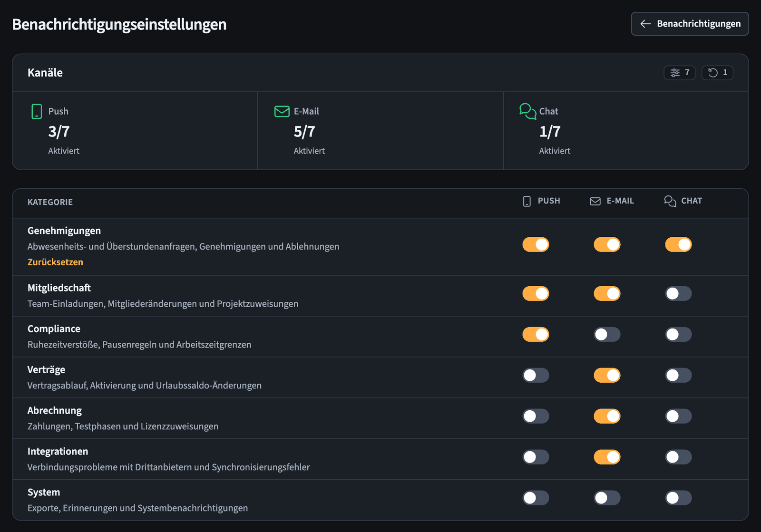
Task: Click the 1/7 Chat activation count
Action: [550, 132]
